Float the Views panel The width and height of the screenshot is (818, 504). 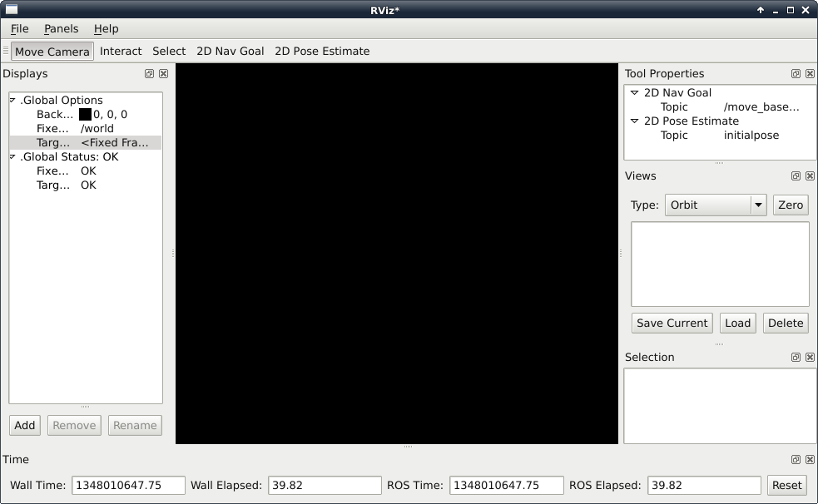click(796, 176)
